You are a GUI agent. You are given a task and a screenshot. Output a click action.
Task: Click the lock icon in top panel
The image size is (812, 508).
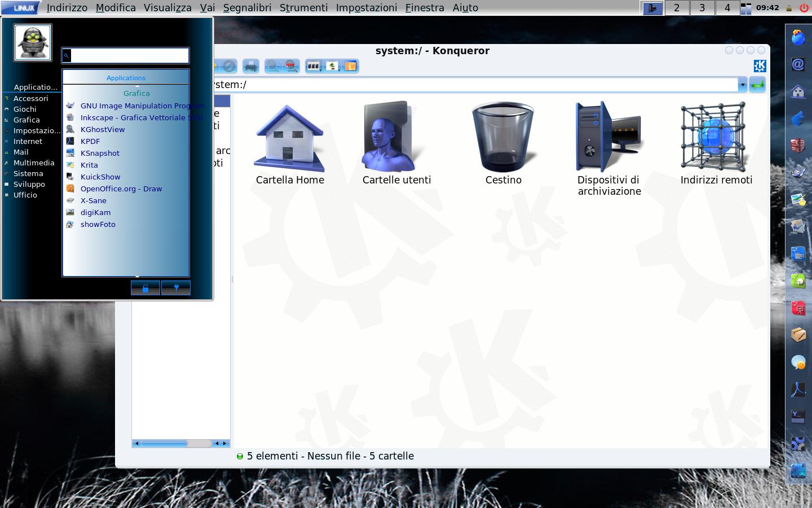pyautogui.click(x=789, y=8)
